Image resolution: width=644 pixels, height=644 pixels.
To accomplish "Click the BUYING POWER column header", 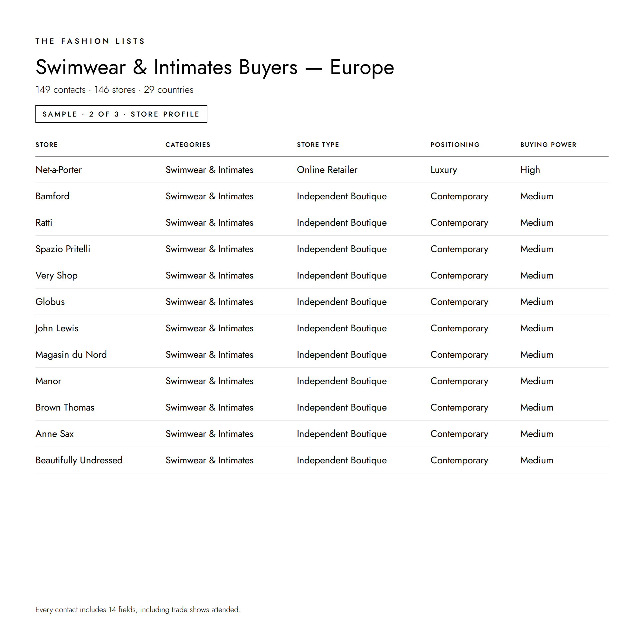I will 548,145.
